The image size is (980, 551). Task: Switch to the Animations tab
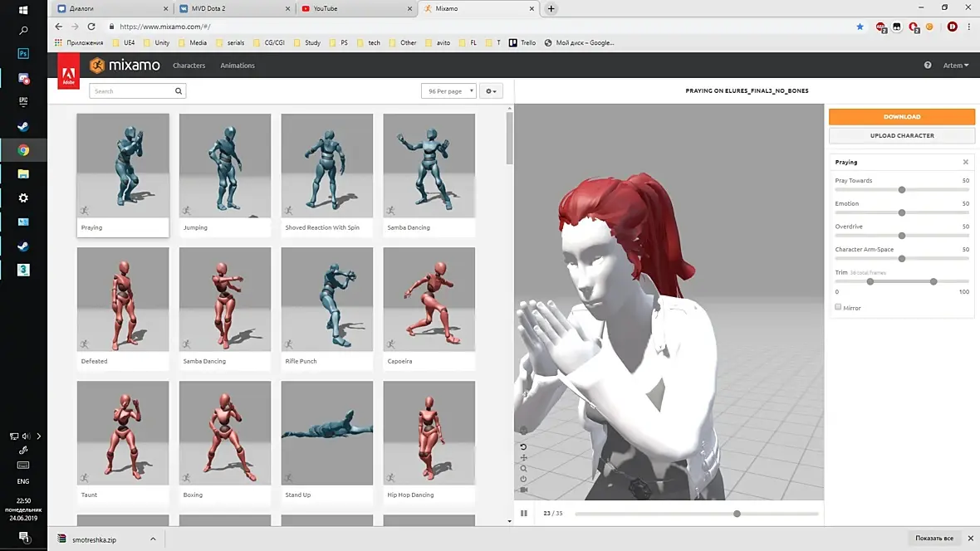pos(238,66)
